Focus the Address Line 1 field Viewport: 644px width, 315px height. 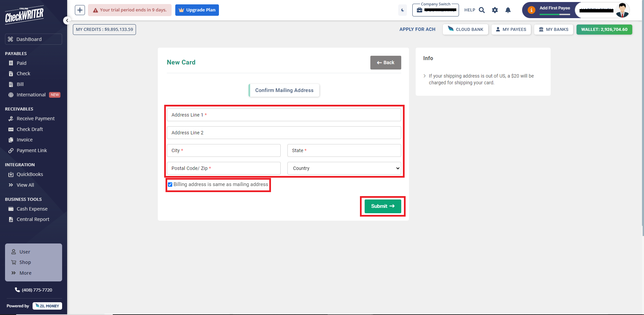pyautogui.click(x=284, y=115)
